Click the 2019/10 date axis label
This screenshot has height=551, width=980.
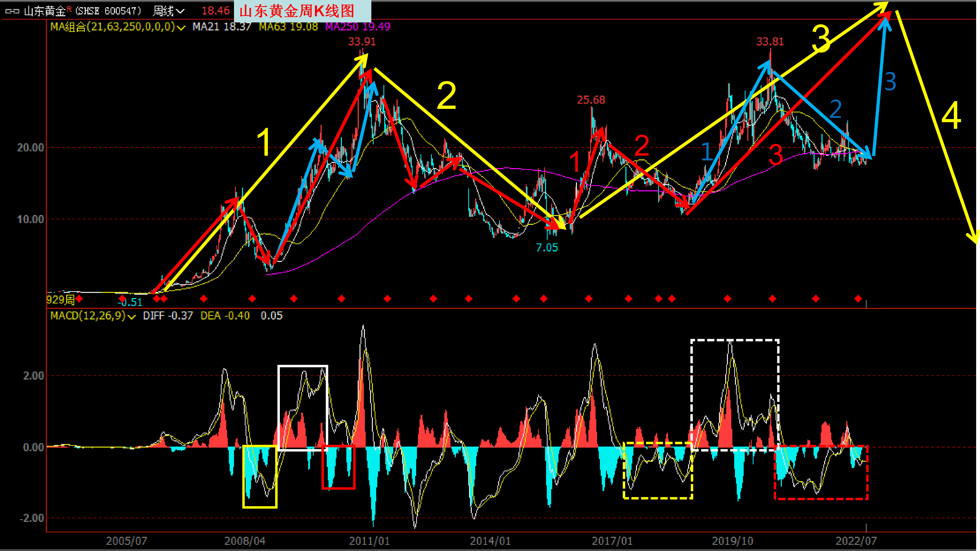pos(732,541)
